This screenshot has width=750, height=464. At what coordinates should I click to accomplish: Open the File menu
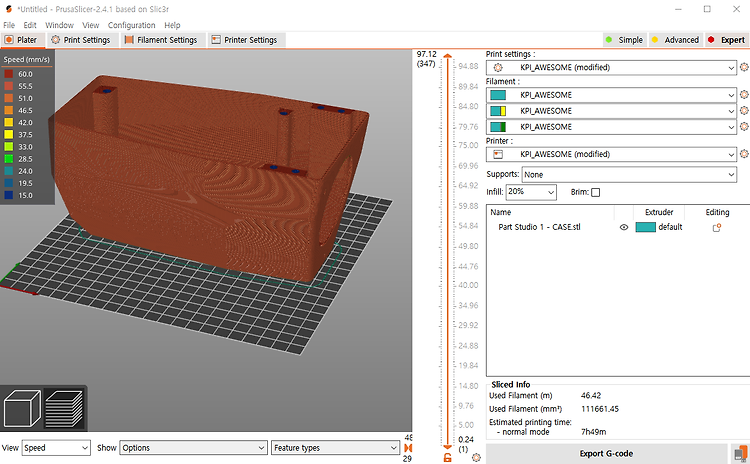(x=9, y=25)
